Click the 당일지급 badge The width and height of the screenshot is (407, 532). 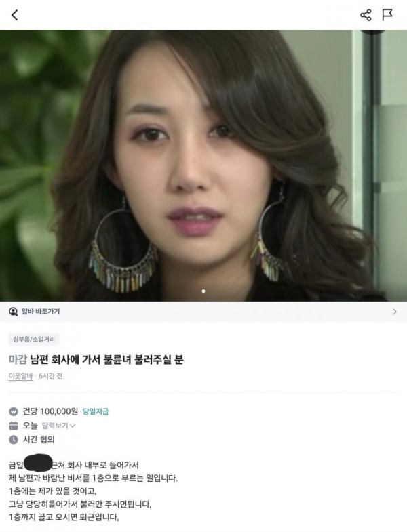point(96,411)
